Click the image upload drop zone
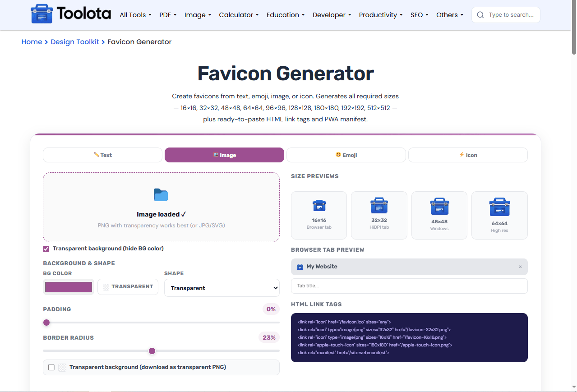Image resolution: width=577 pixels, height=392 pixels. point(161,207)
